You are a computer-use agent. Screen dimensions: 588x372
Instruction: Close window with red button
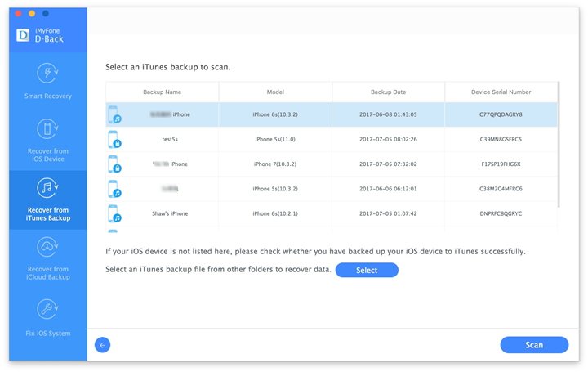click(x=18, y=14)
